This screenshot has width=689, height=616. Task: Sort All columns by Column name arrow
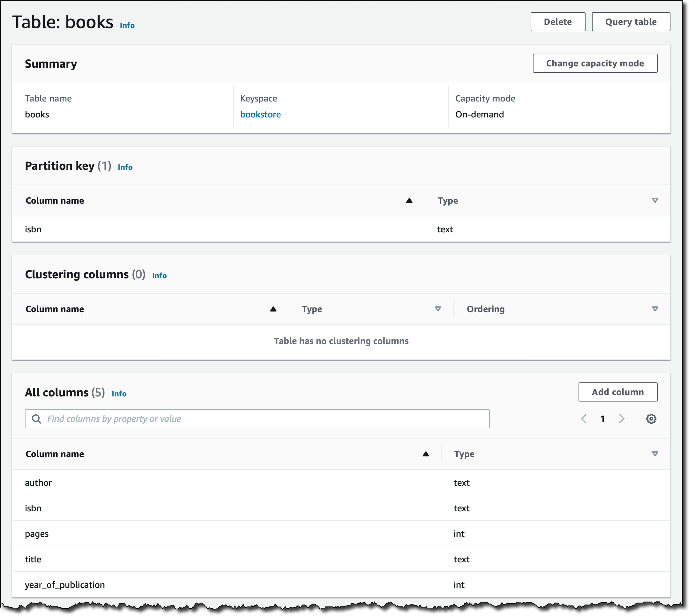pyautogui.click(x=426, y=454)
